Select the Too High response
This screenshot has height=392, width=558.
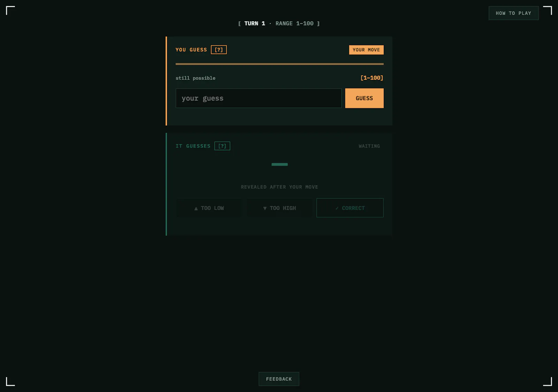[279, 208]
